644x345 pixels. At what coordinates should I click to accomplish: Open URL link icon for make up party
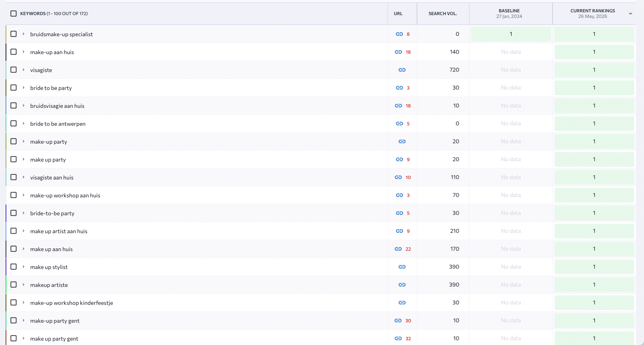[399, 160]
